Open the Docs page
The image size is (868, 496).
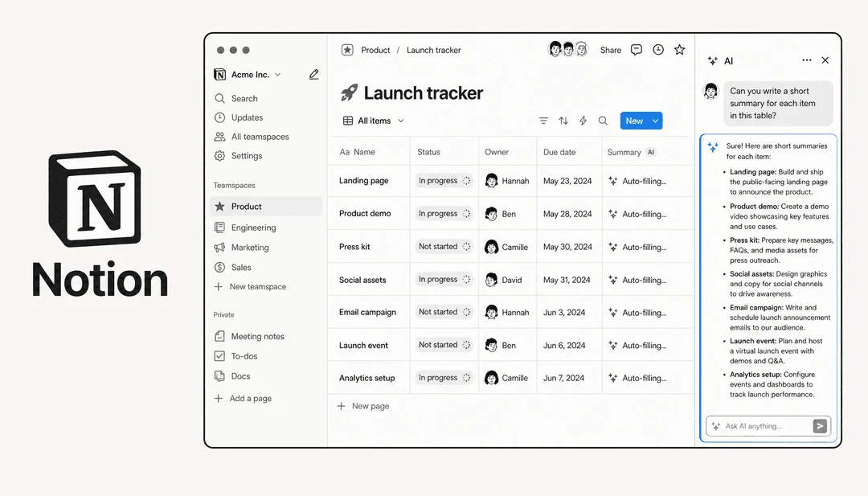click(232, 376)
